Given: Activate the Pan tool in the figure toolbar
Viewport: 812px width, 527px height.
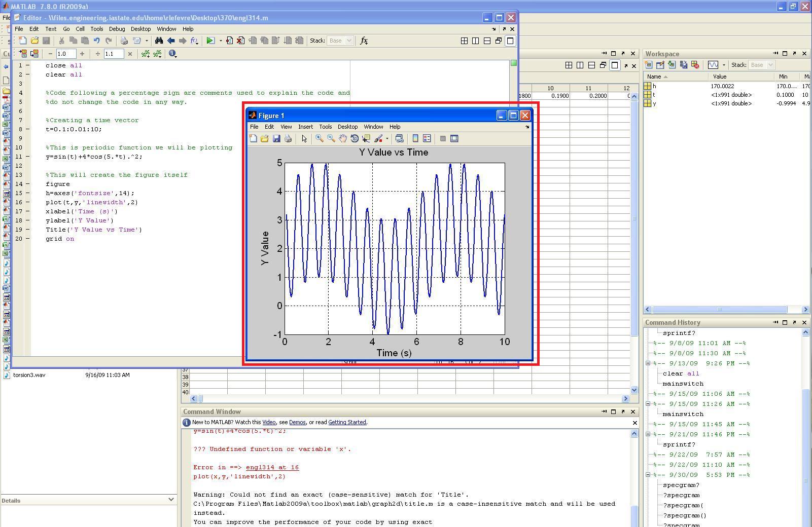Looking at the screenshot, I should tap(343, 138).
